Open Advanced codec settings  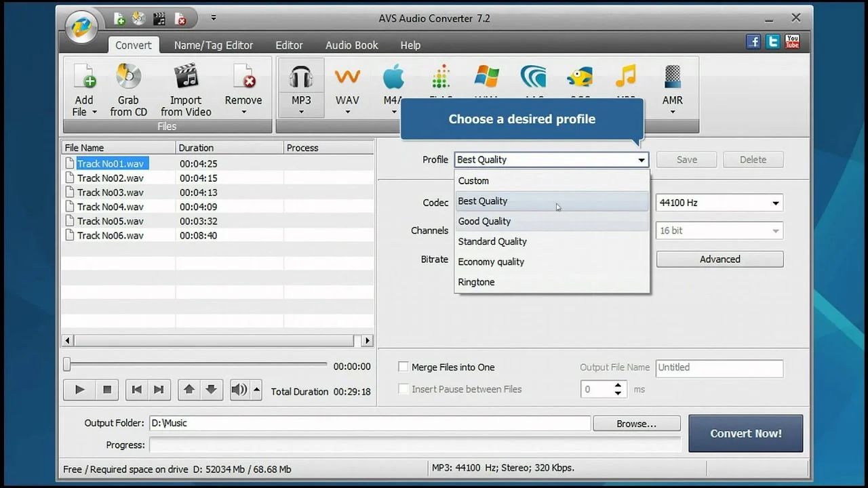pos(719,259)
